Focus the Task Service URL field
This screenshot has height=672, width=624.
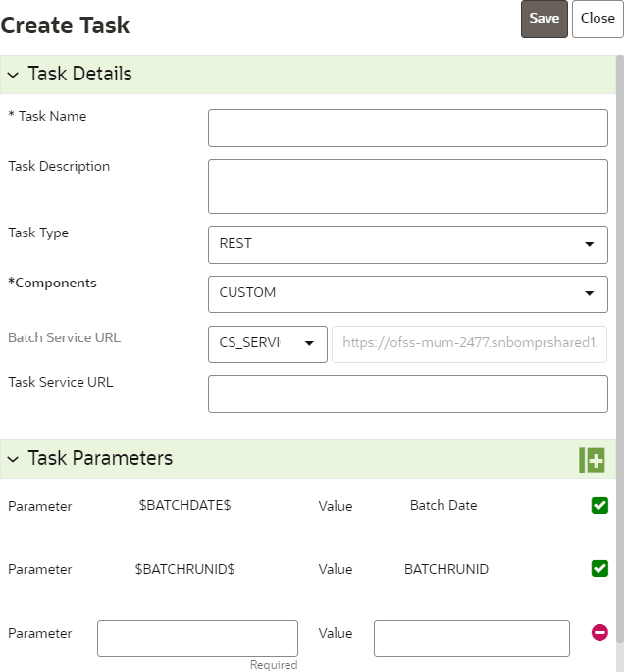click(x=407, y=393)
